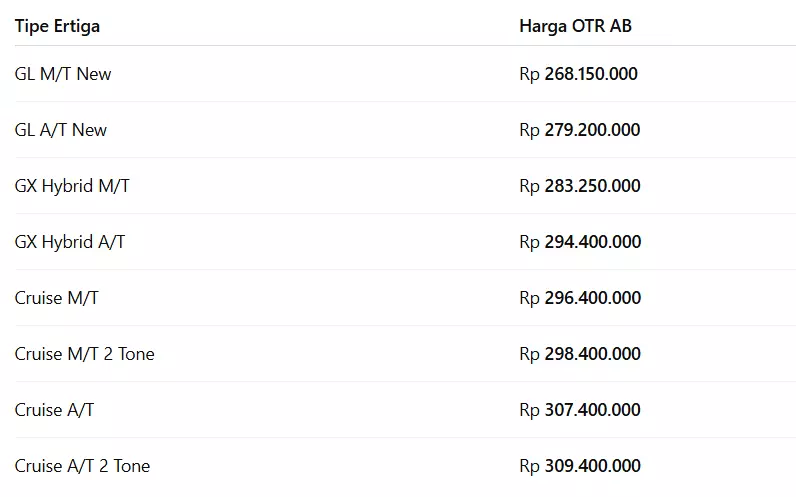This screenshot has height=497, width=796.
Task: Click the price Rp 279.200.000
Action: point(579,130)
